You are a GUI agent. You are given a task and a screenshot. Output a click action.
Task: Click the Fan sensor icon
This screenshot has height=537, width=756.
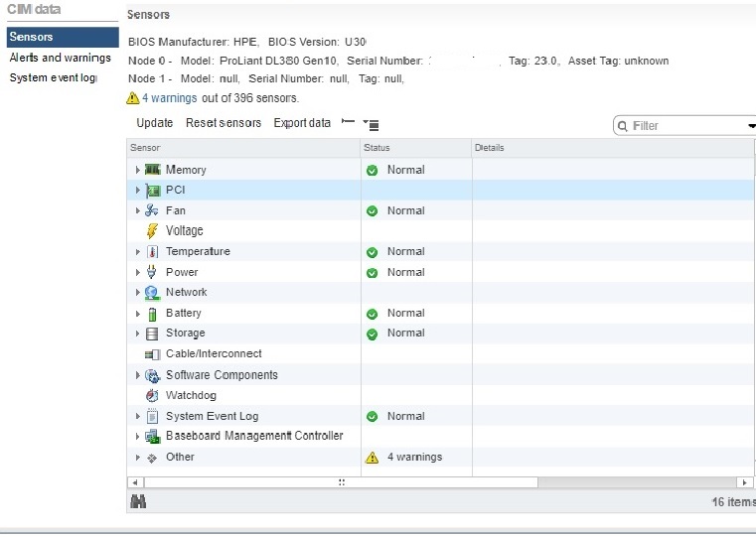pos(152,210)
